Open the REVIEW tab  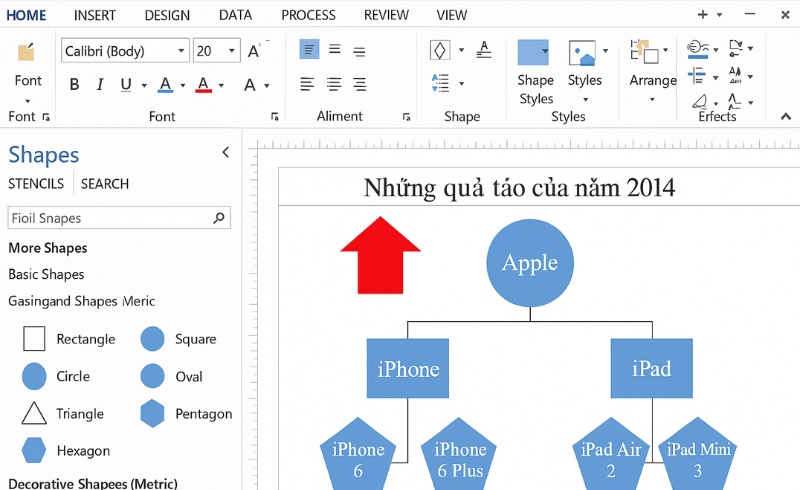click(386, 15)
